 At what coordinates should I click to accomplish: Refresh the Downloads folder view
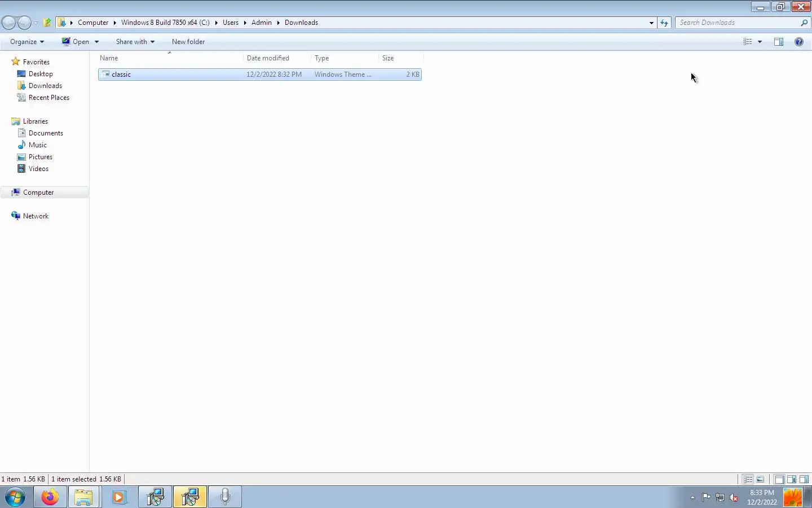pyautogui.click(x=664, y=23)
